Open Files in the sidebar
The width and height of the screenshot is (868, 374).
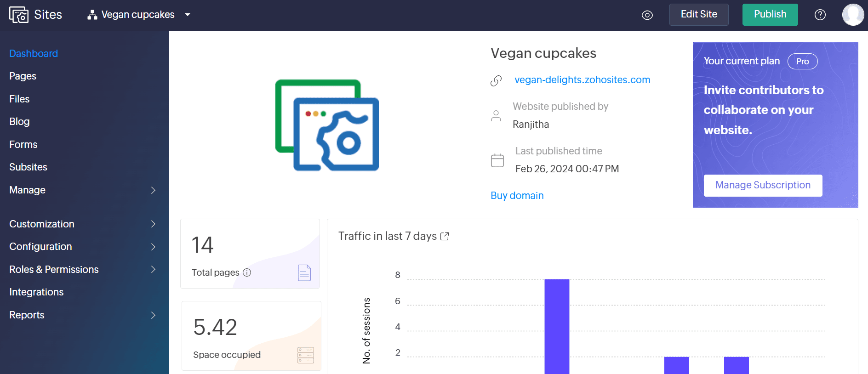[x=19, y=99]
